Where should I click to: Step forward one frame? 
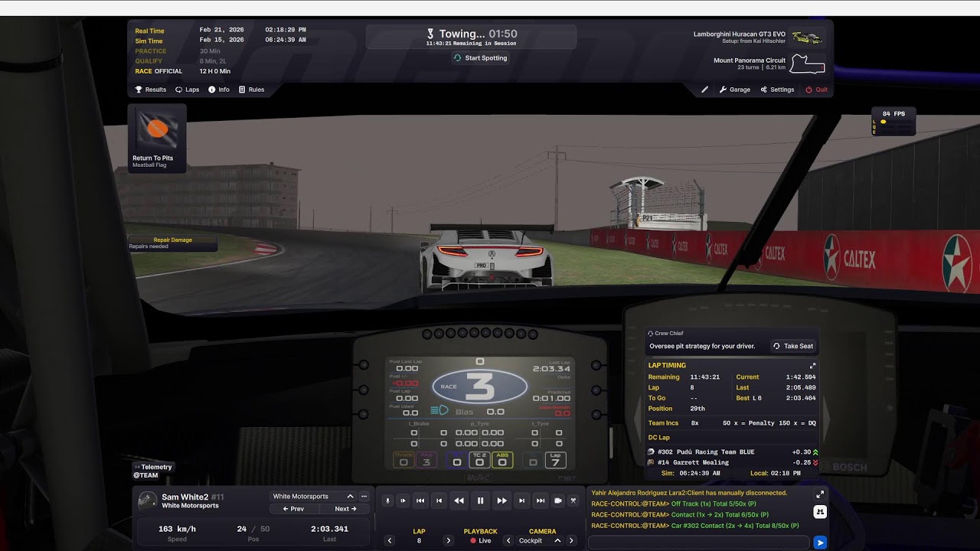(x=522, y=500)
